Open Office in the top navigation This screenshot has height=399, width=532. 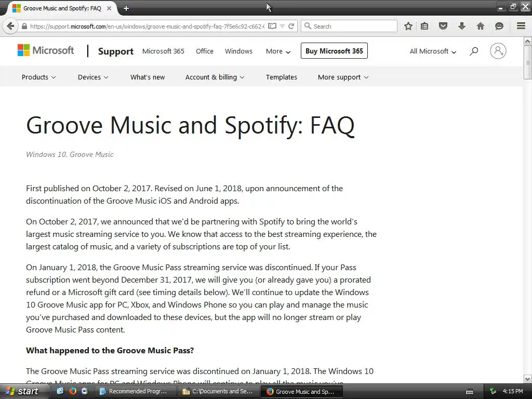click(205, 51)
